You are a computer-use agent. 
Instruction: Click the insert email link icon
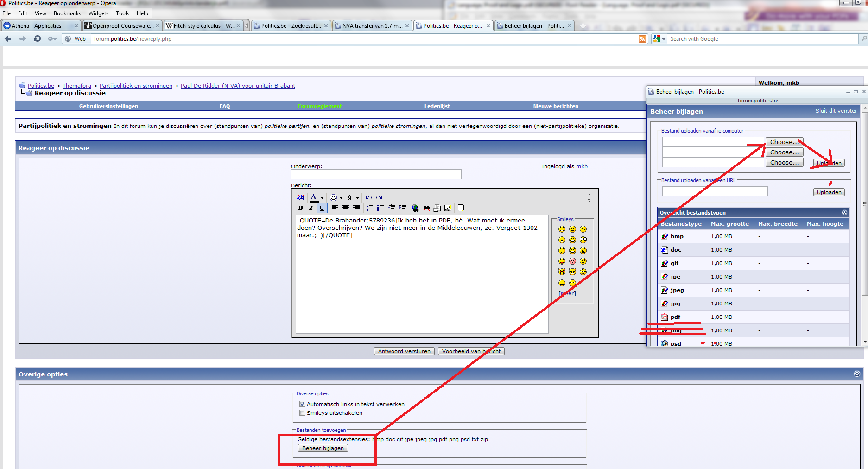tap(437, 208)
